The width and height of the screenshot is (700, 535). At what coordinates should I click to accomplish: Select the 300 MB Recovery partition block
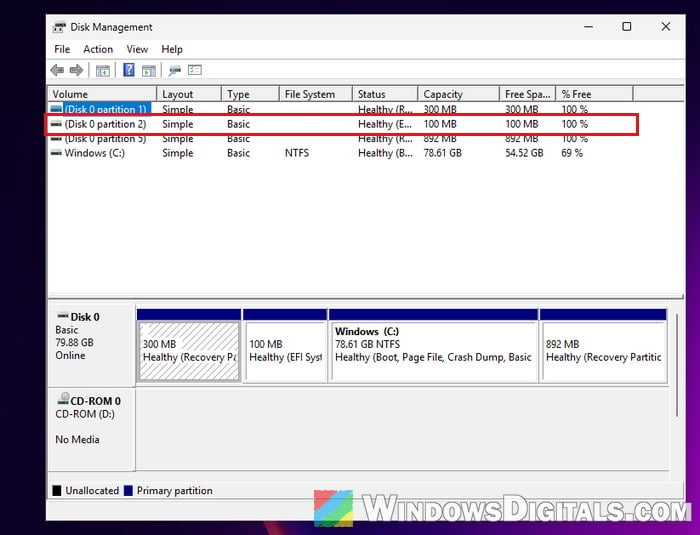click(189, 345)
